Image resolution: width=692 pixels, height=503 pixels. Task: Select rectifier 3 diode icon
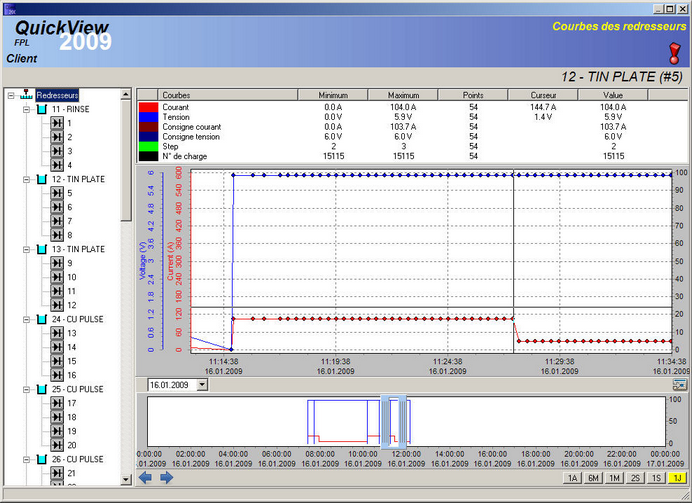tap(57, 151)
